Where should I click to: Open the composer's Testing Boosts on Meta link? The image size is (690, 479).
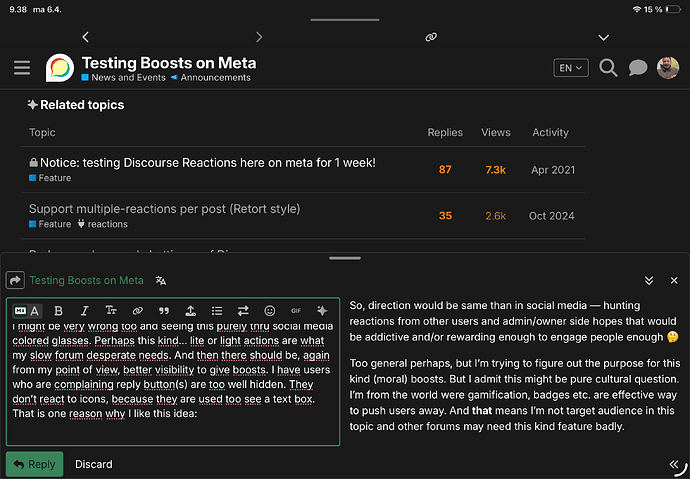87,280
